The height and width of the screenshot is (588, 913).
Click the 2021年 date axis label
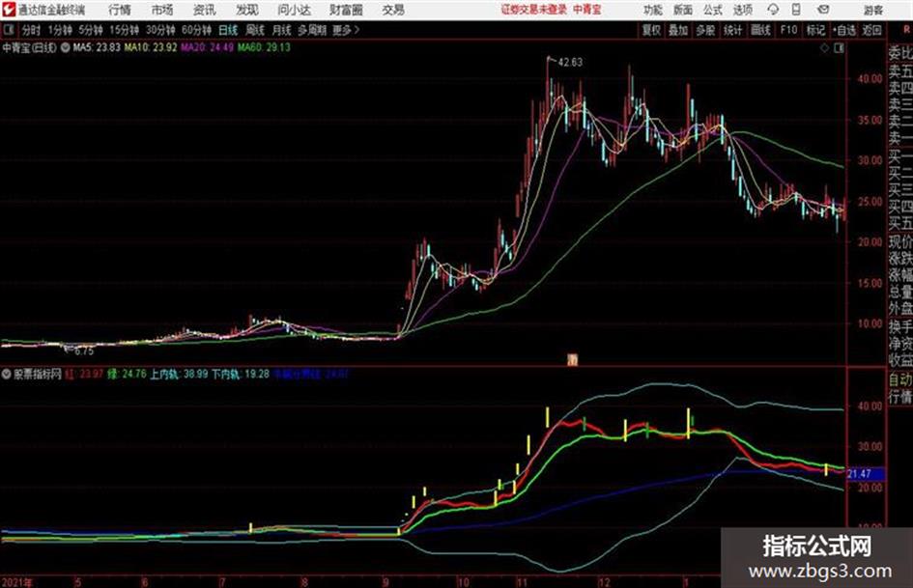(x=17, y=582)
